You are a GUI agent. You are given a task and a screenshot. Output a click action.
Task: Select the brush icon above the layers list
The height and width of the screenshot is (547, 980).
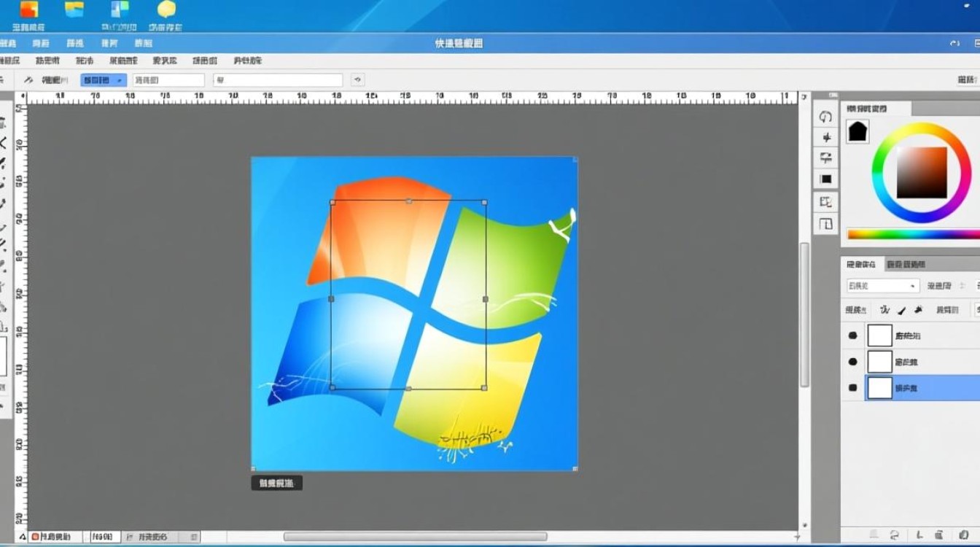coord(901,309)
